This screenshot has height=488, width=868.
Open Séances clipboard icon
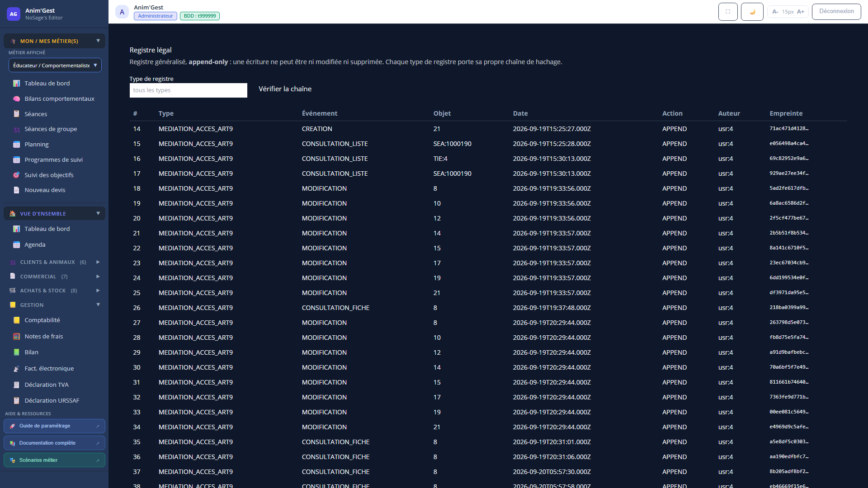pos(16,114)
